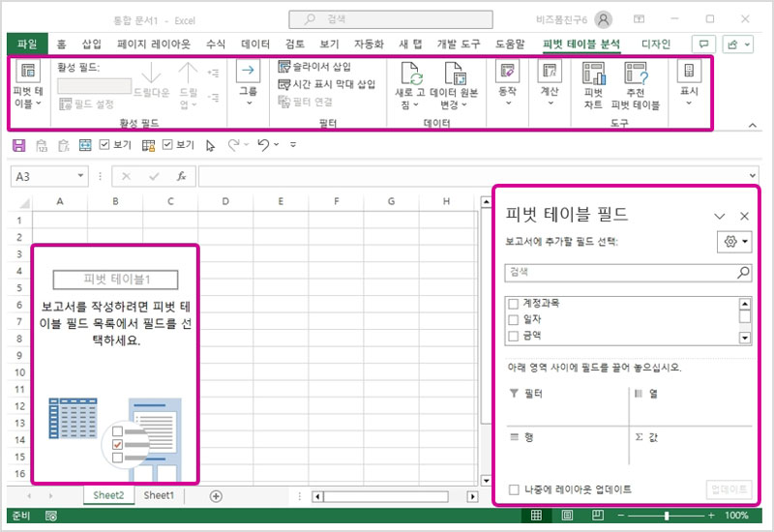Enable 나중에 레이아웃 업데이트
The height and width of the screenshot is (532, 774).
514,489
